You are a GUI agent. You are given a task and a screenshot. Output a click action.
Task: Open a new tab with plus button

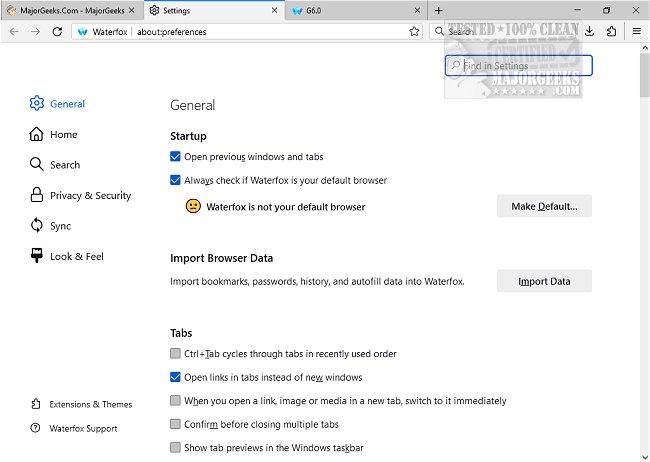(439, 10)
